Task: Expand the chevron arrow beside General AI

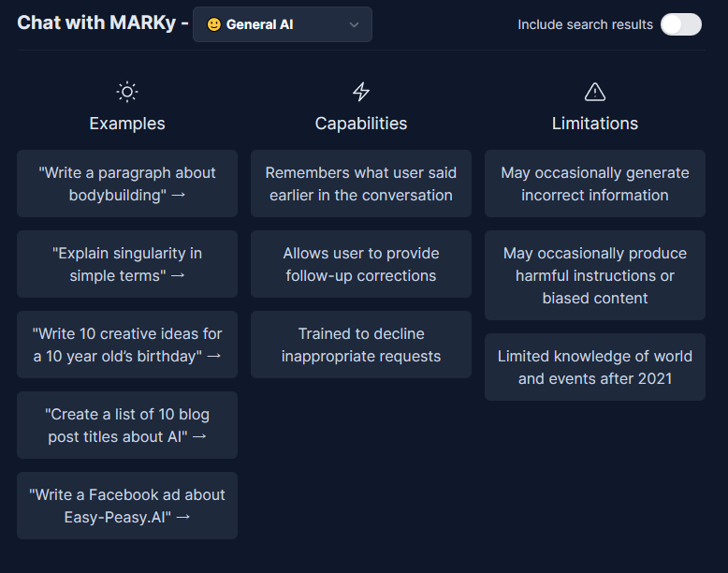Action: (355, 24)
